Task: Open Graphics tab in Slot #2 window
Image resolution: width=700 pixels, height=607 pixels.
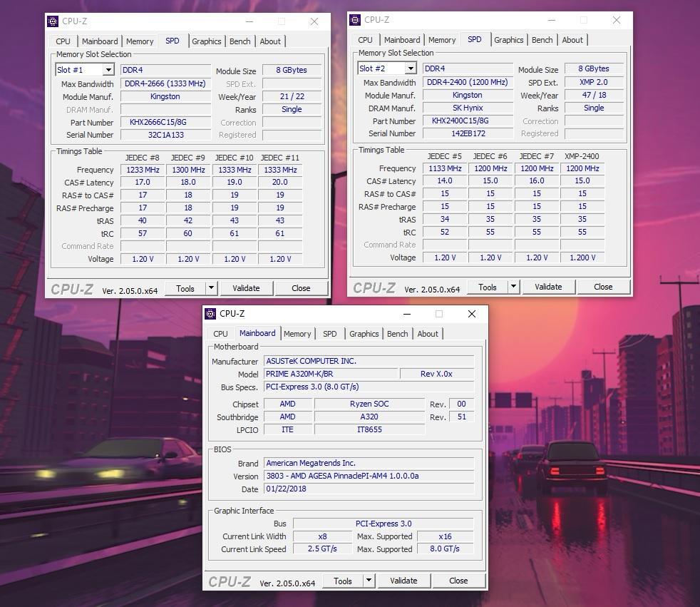Action: (x=508, y=40)
